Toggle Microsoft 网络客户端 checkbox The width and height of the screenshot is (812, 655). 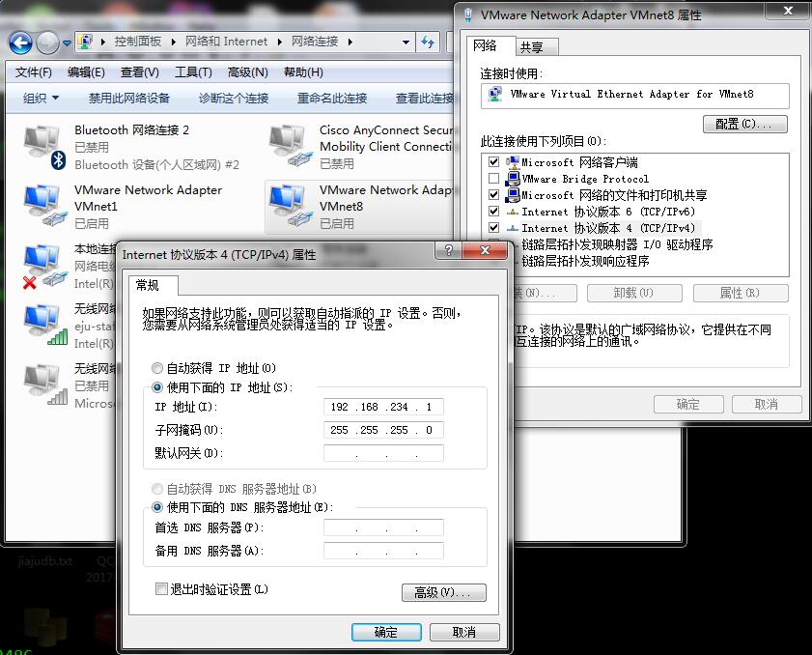click(x=493, y=162)
